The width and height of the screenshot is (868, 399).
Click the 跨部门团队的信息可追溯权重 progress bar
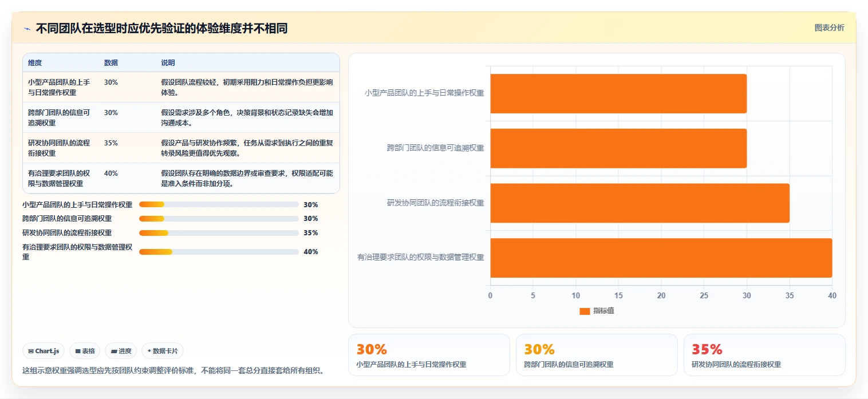point(219,219)
